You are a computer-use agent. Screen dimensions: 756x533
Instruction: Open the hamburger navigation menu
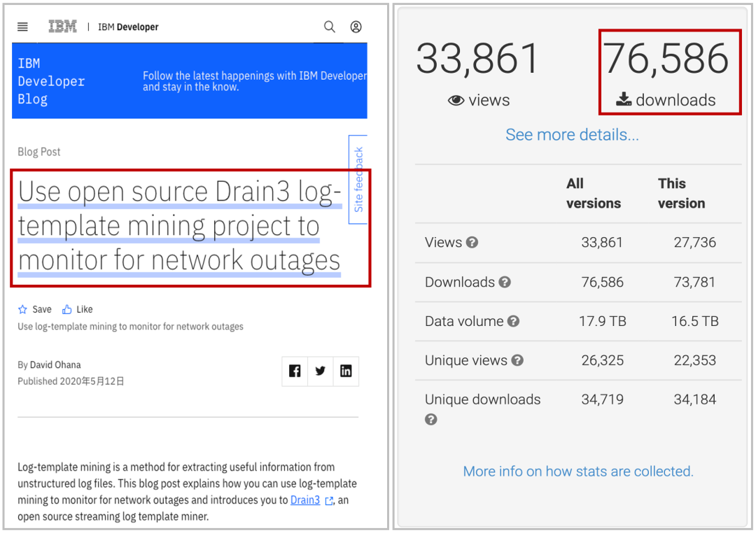coord(22,27)
